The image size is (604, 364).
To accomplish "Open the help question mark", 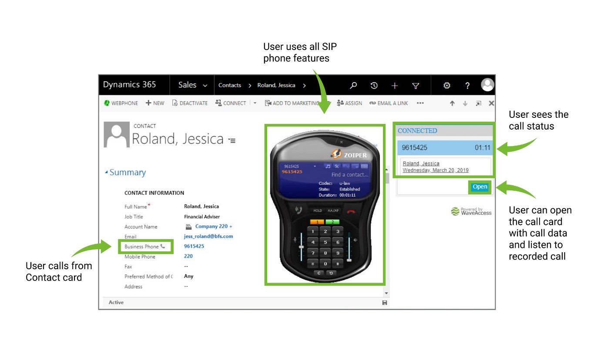I will tap(467, 85).
